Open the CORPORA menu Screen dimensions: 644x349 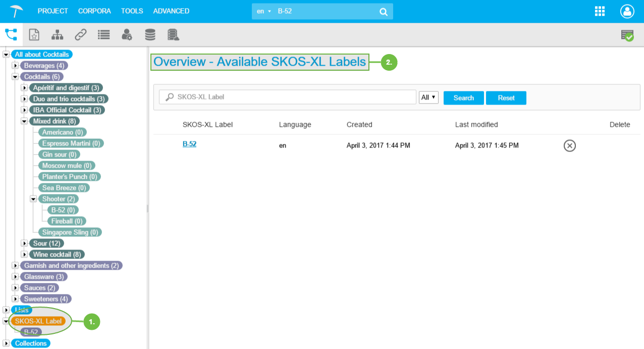tap(94, 11)
